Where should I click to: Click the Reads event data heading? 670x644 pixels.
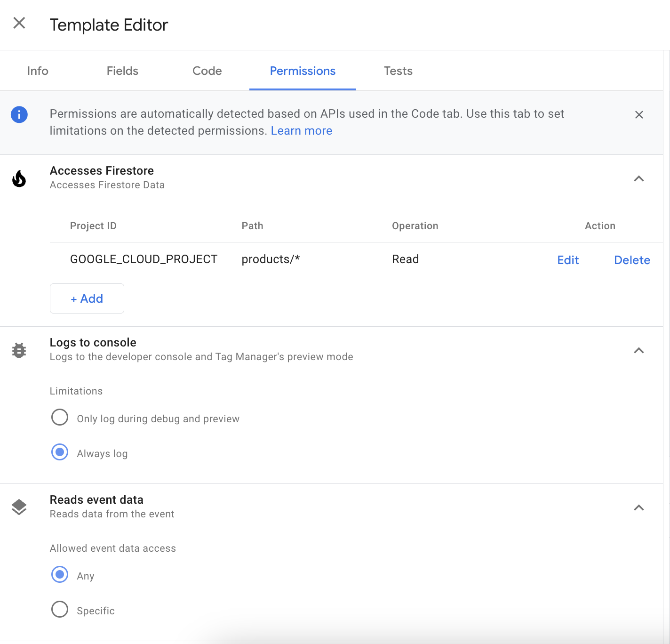(96, 499)
